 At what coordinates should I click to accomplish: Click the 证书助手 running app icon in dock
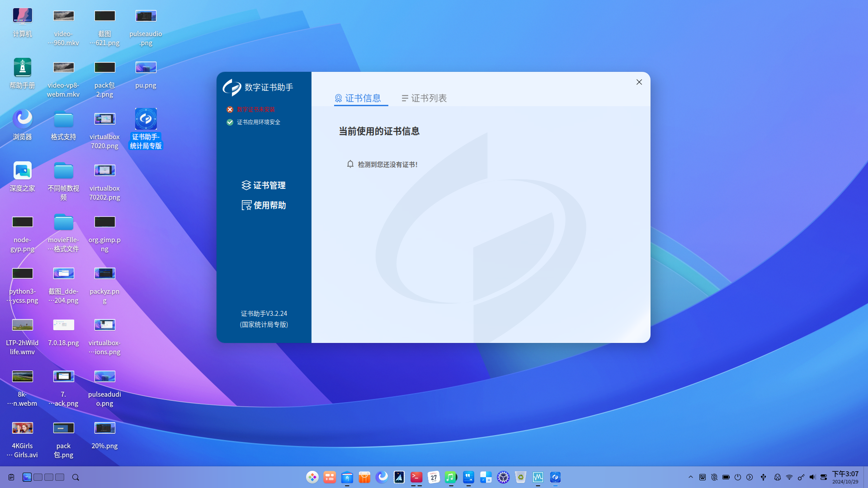[x=555, y=477]
